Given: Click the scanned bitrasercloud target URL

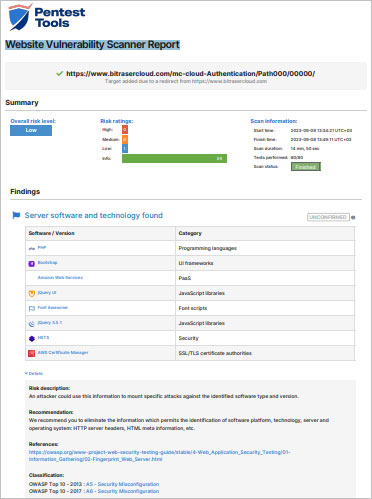Looking at the screenshot, I should pyautogui.click(x=190, y=73).
